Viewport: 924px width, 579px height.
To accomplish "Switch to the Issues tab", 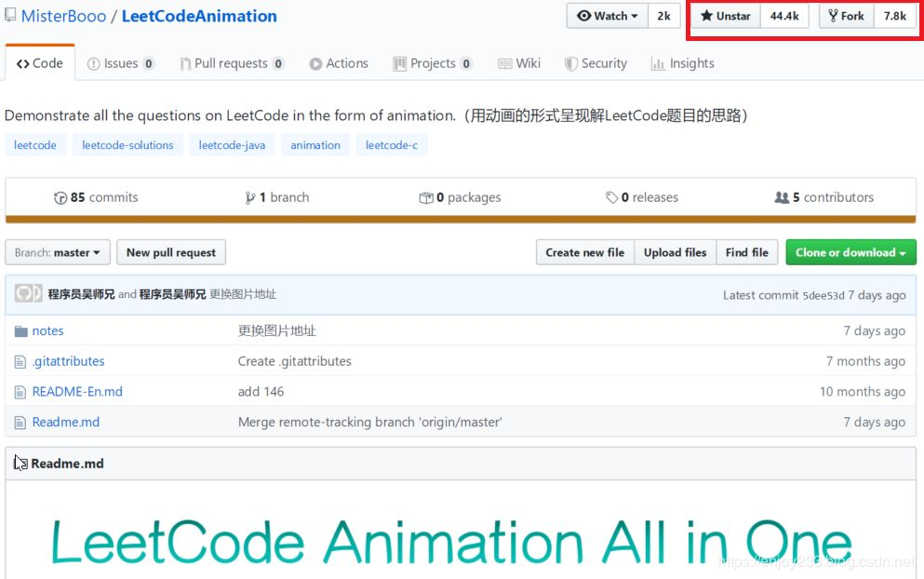I will [121, 63].
